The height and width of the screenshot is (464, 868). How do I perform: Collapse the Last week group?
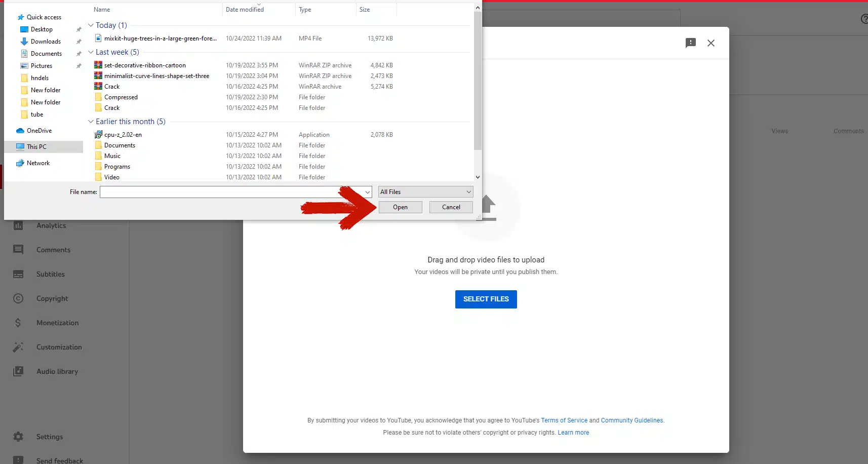click(x=91, y=52)
